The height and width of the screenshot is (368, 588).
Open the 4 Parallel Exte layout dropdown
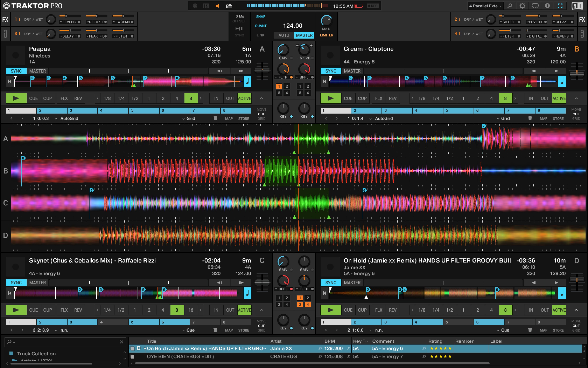coord(485,6)
